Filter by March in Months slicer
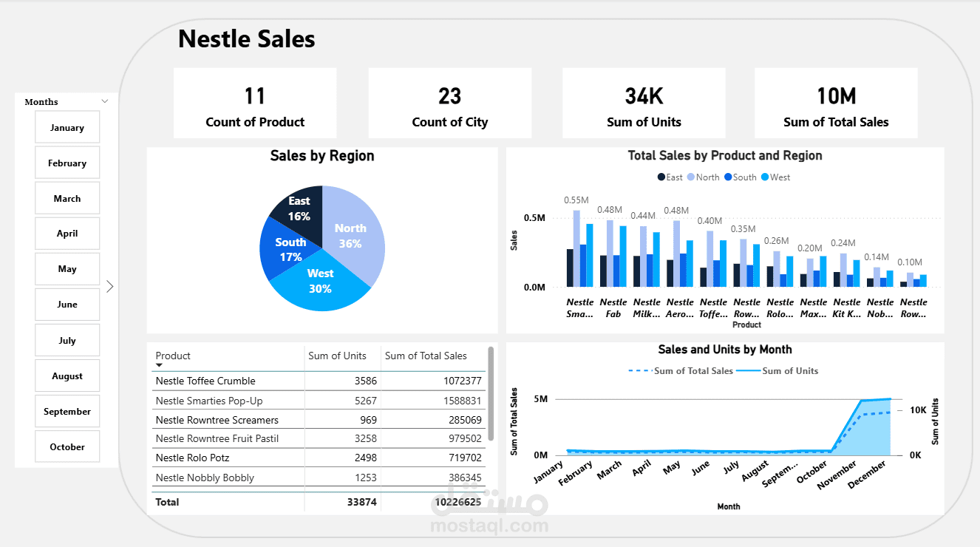The height and width of the screenshot is (547, 980). [x=67, y=198]
